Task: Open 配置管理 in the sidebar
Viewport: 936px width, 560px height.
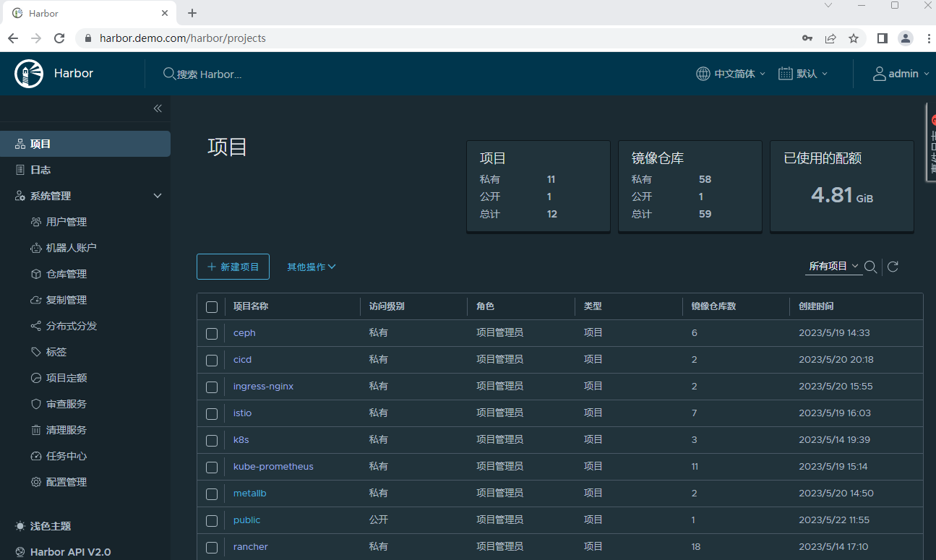Action: click(x=66, y=482)
